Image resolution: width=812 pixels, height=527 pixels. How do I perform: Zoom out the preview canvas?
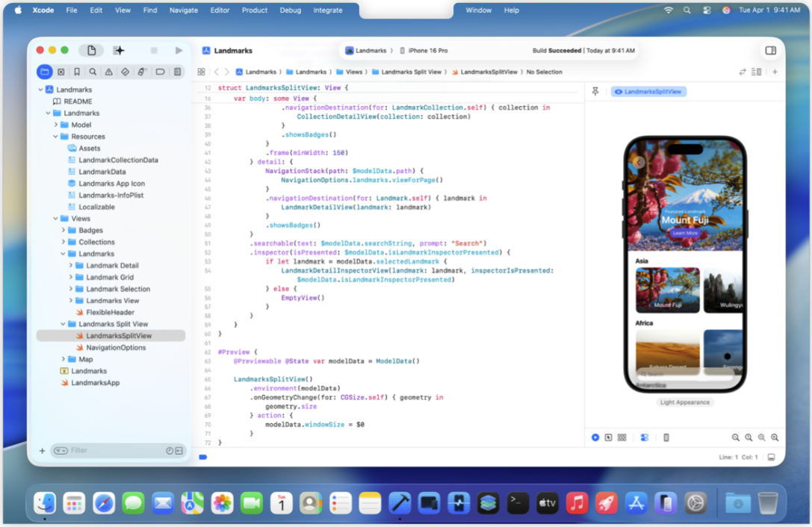pos(735,437)
